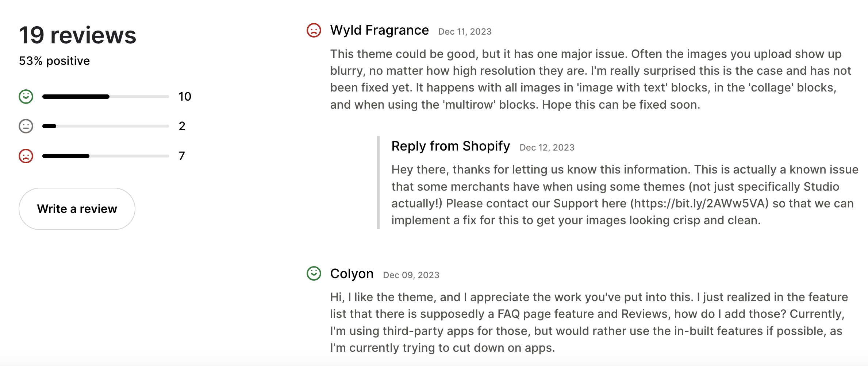Open the Write a review dialog
This screenshot has width=868, height=366.
[77, 209]
